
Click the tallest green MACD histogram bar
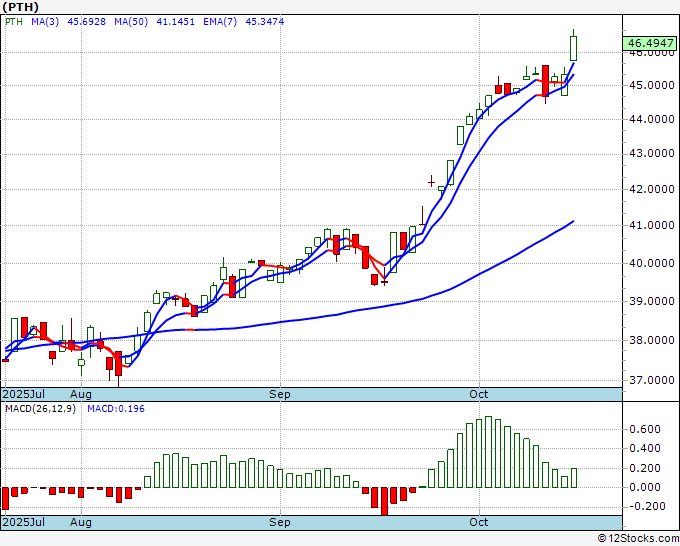488,452
